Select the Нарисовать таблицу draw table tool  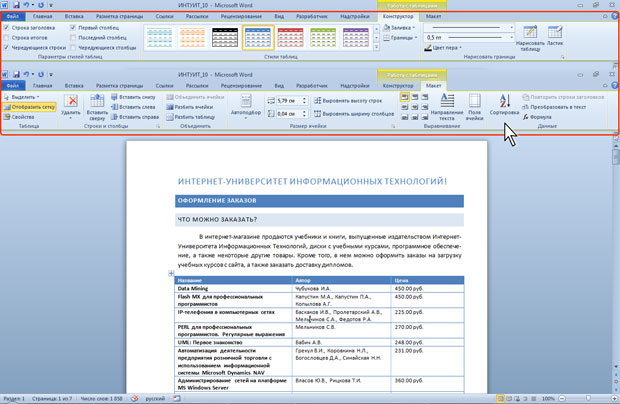pos(527,38)
